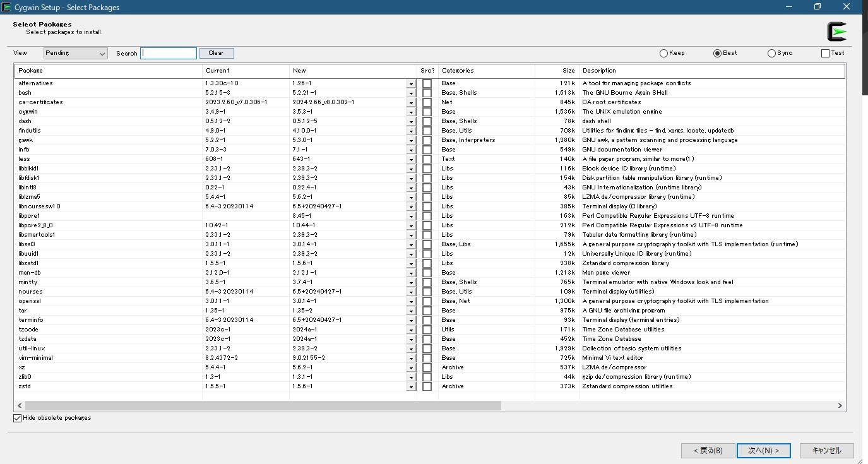Click the tzcode package name

point(28,330)
